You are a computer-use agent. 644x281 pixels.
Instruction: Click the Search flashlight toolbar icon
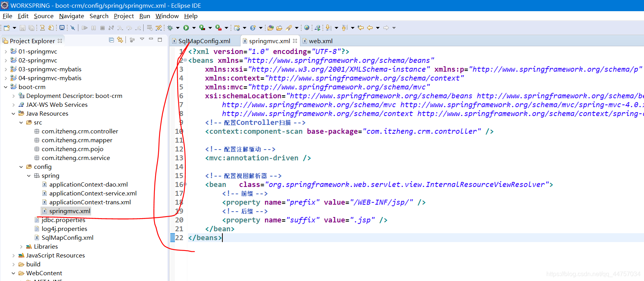(x=289, y=28)
